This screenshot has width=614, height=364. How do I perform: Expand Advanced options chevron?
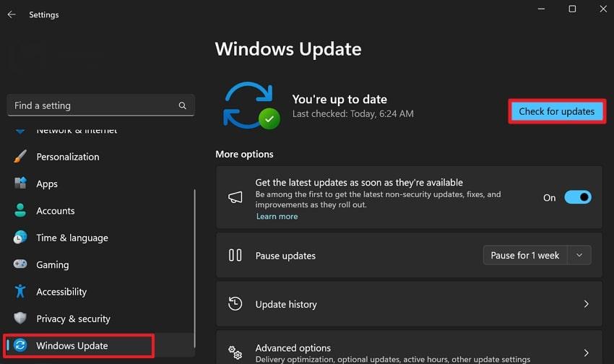click(x=586, y=352)
